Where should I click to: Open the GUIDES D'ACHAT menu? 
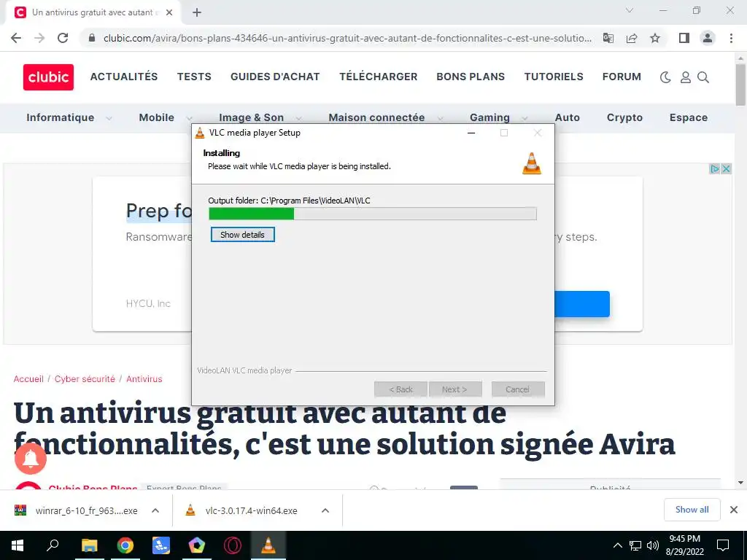(275, 77)
